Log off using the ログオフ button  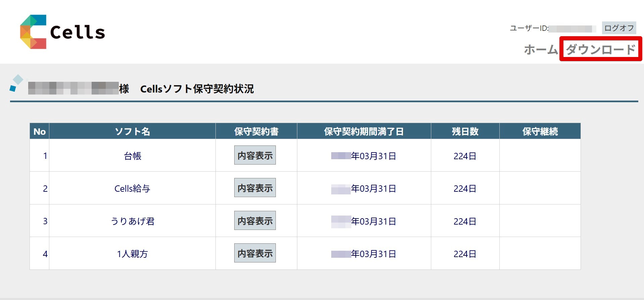(619, 28)
